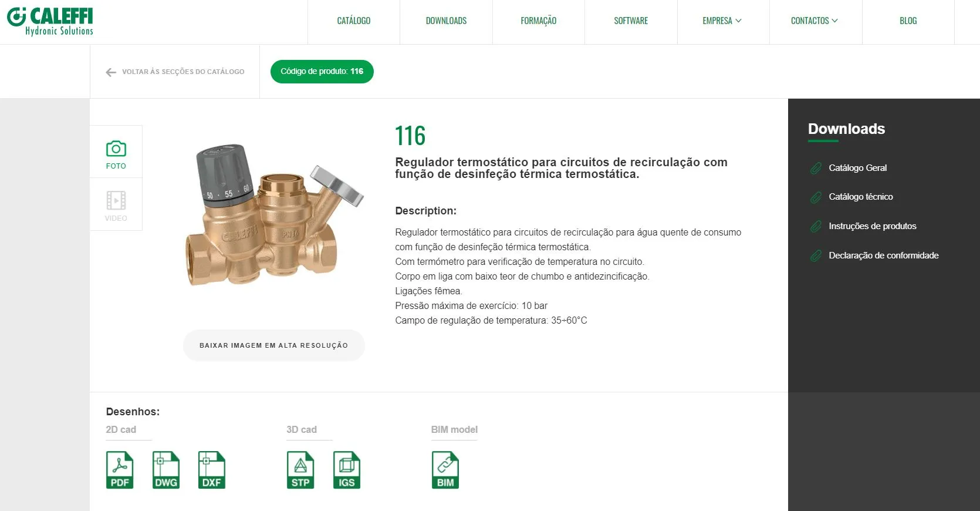Expand the CONTACTOS dropdown menu
This screenshot has height=511, width=980.
pos(815,21)
